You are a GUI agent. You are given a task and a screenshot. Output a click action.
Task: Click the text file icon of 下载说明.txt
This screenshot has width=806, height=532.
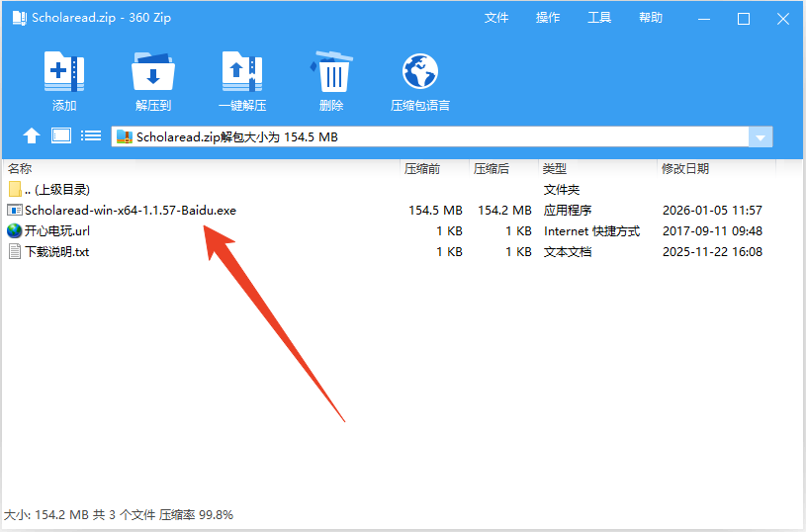coord(15,252)
